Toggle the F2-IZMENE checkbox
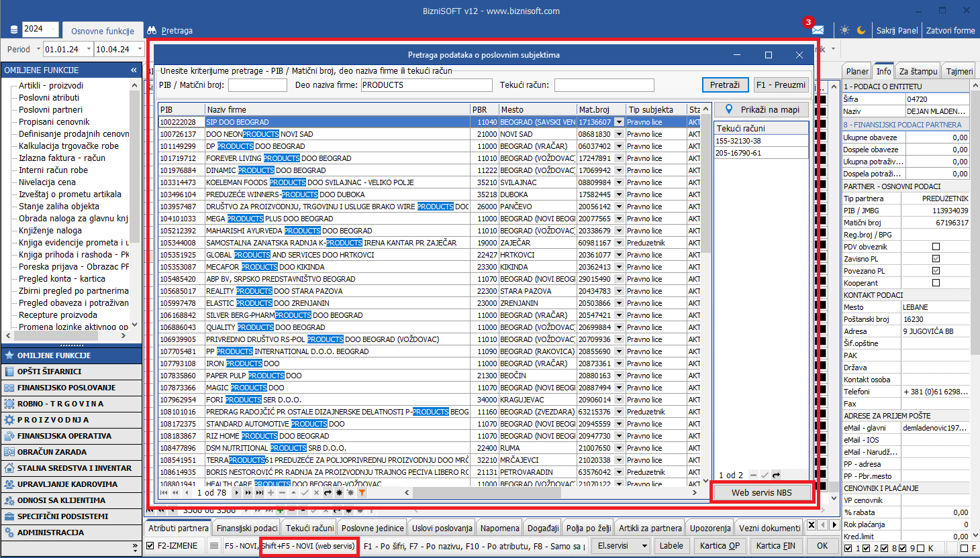The height and width of the screenshot is (558, 980). (150, 546)
